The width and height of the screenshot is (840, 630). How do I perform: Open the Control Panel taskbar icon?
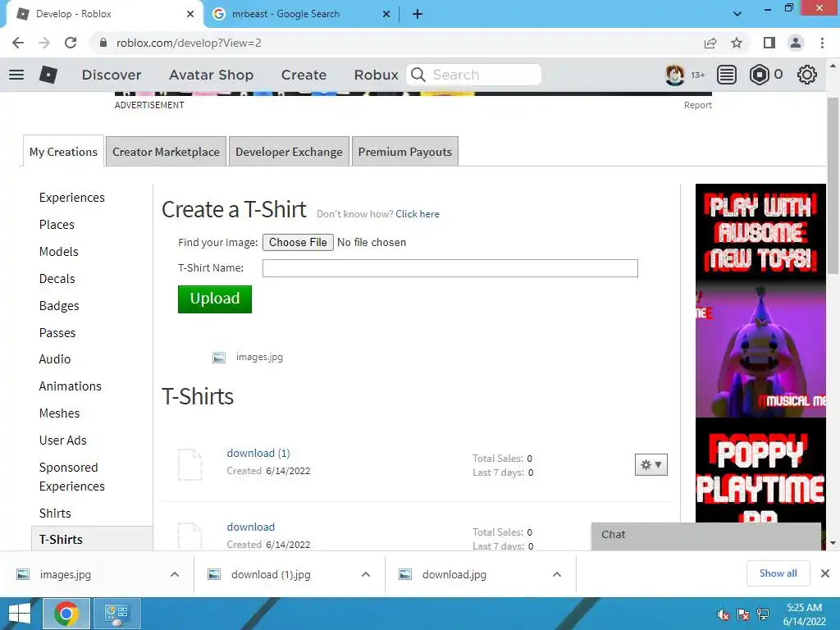(x=117, y=614)
